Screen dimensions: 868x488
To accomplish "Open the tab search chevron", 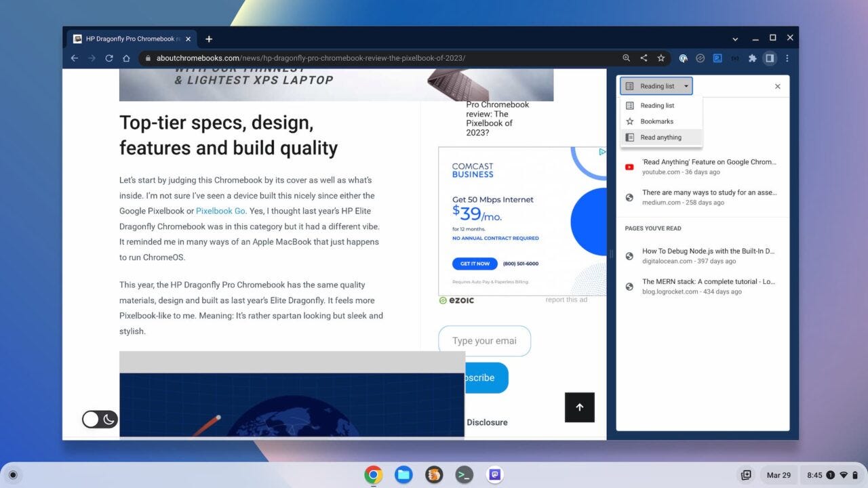I will [735, 39].
